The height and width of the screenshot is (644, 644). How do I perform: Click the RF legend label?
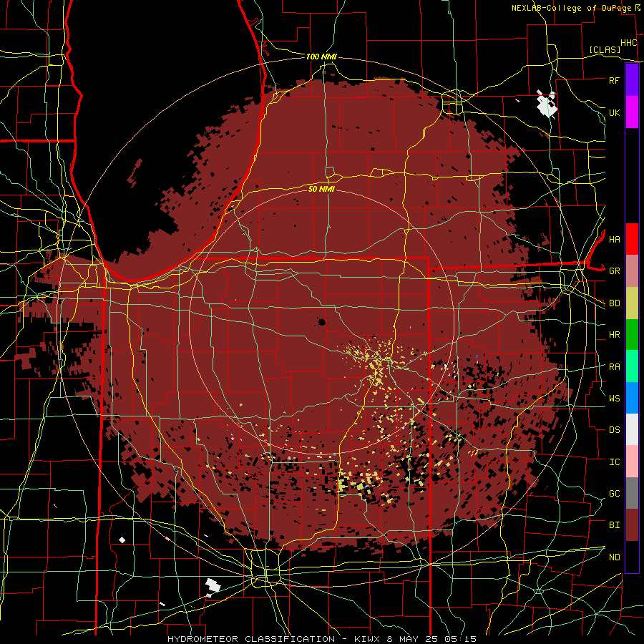[614, 80]
